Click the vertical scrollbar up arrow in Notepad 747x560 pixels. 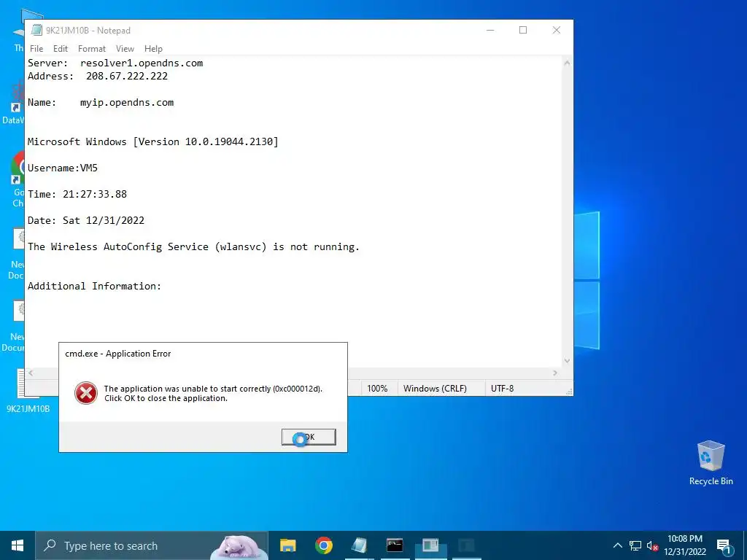(x=567, y=63)
